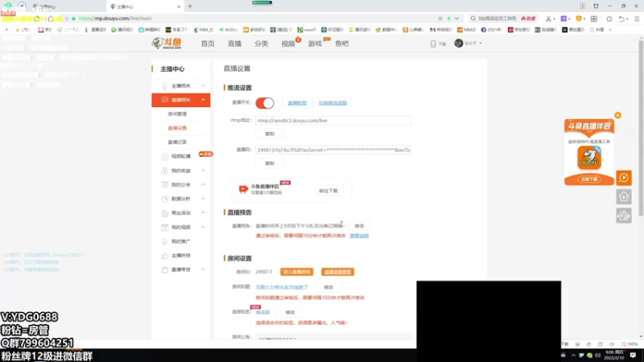Viewport: 644px width, 362px height.
Task: Click the orange enter live room button
Action: 296,272
